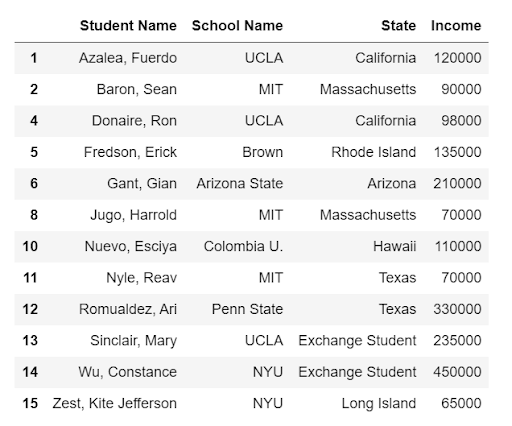
Task: Click the State column header
Action: (x=399, y=26)
